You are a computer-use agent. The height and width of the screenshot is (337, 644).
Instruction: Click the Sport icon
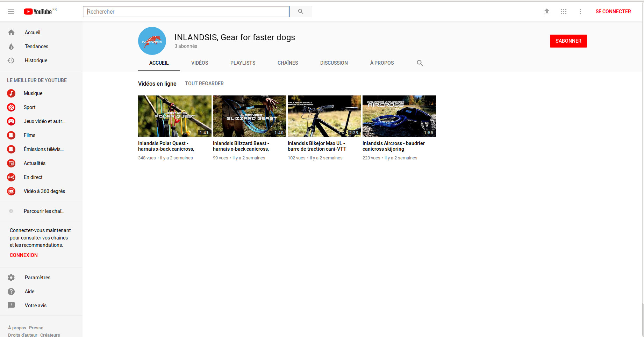coord(11,107)
